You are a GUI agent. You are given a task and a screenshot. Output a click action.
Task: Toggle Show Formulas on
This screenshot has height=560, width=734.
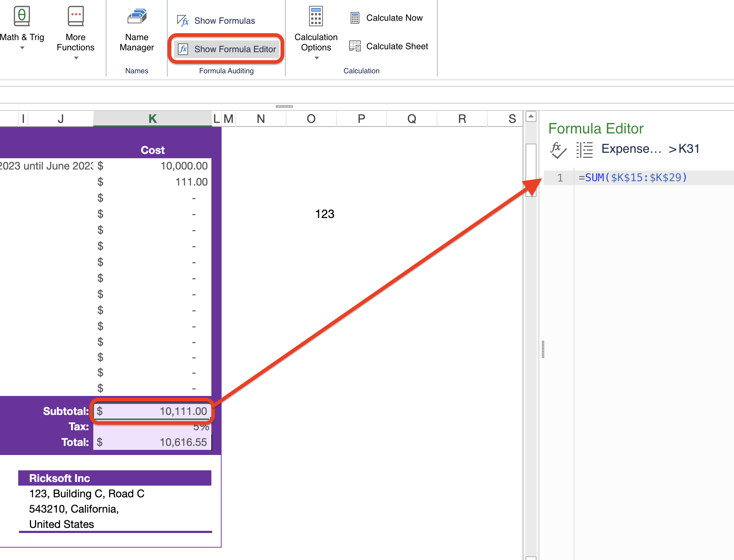(x=224, y=20)
